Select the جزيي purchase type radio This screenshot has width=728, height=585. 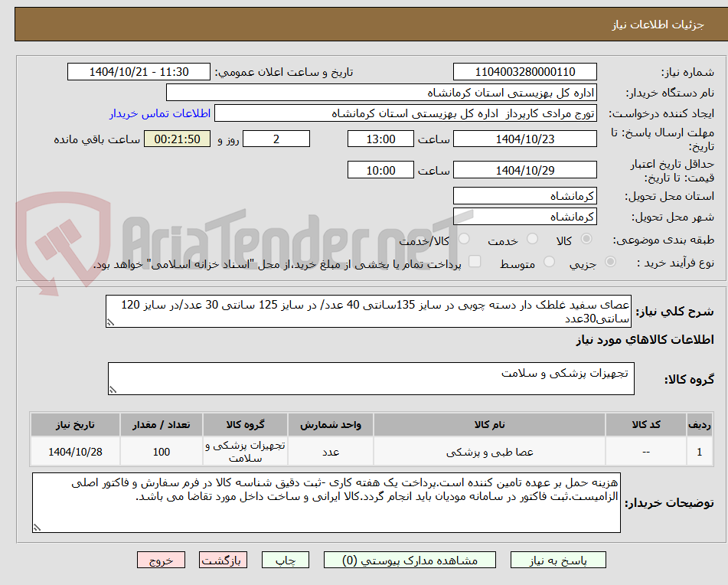609,261
